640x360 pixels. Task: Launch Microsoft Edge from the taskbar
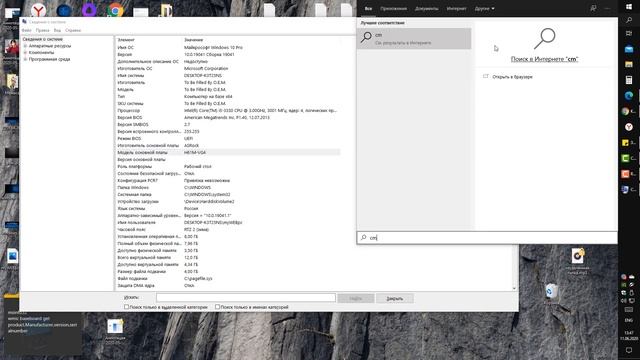pyautogui.click(x=629, y=96)
